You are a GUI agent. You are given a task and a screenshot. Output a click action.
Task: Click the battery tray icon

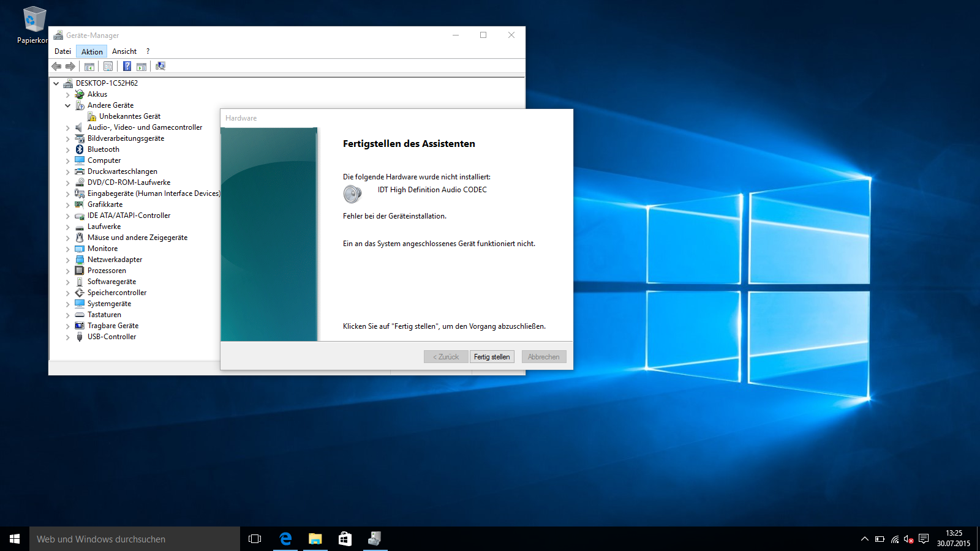tap(880, 539)
